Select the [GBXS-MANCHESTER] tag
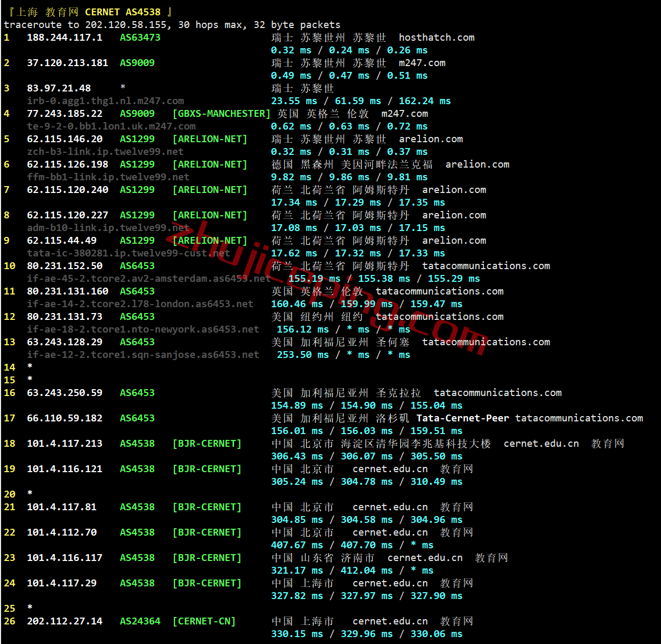This screenshot has height=644, width=661. [221, 114]
